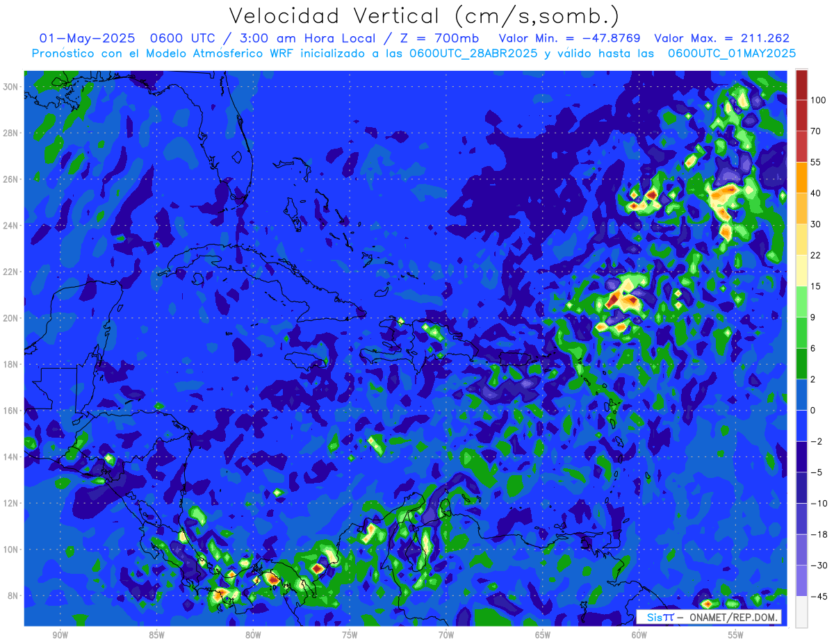Click the "20N" latitude label
The height and width of the screenshot is (644, 834).
click(12, 318)
